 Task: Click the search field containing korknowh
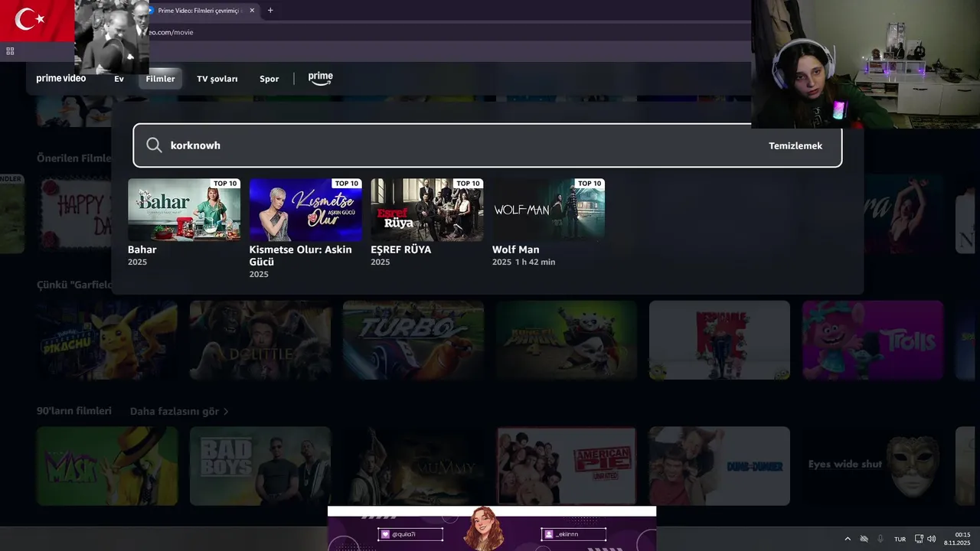pyautogui.click(x=488, y=145)
